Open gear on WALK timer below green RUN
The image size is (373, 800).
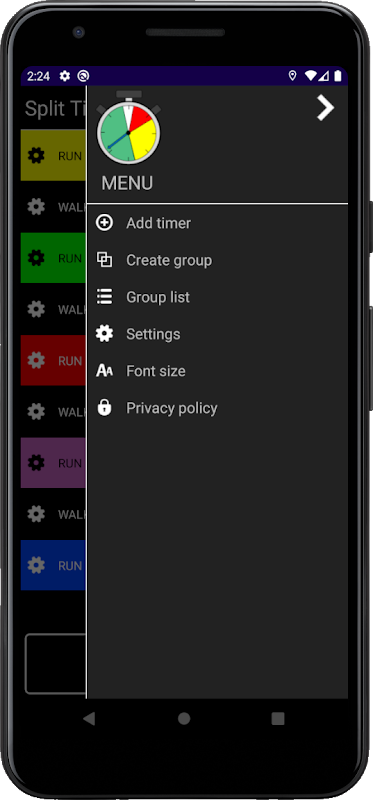pos(36,309)
